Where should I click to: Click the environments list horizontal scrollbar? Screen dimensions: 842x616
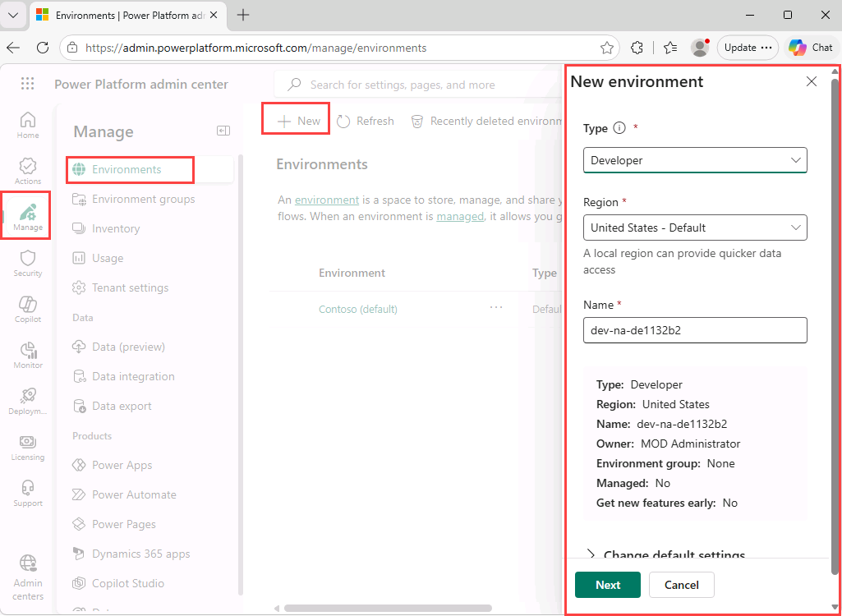click(x=389, y=609)
